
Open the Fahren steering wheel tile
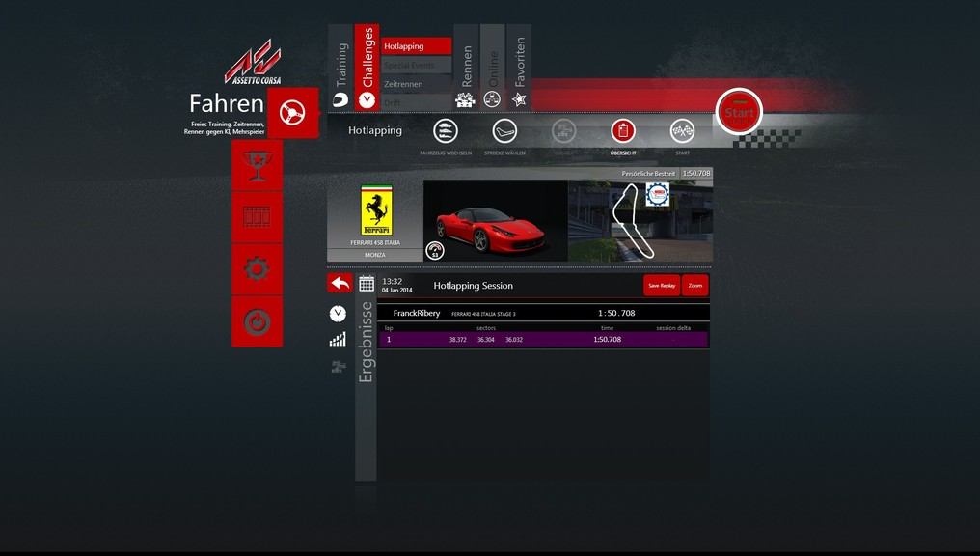292,113
